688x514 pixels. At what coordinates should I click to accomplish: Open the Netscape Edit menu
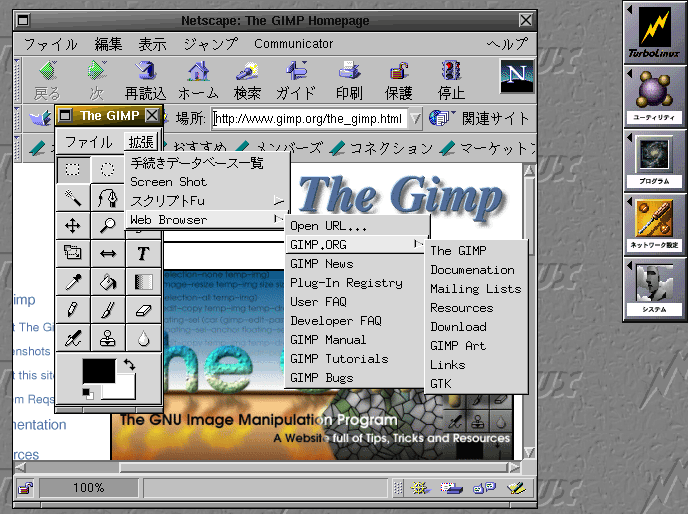(x=108, y=44)
